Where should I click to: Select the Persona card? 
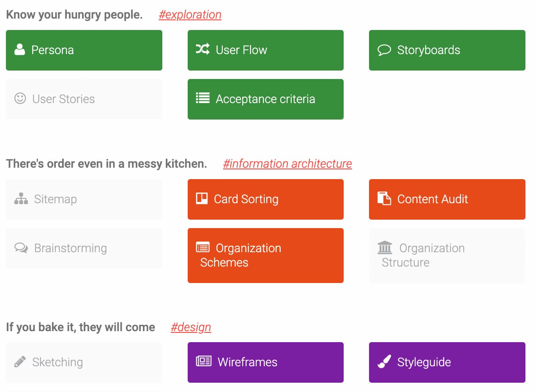[x=84, y=50]
